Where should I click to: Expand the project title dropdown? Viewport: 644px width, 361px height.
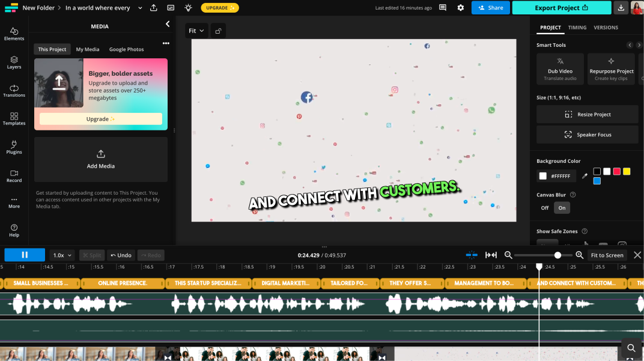pos(140,8)
